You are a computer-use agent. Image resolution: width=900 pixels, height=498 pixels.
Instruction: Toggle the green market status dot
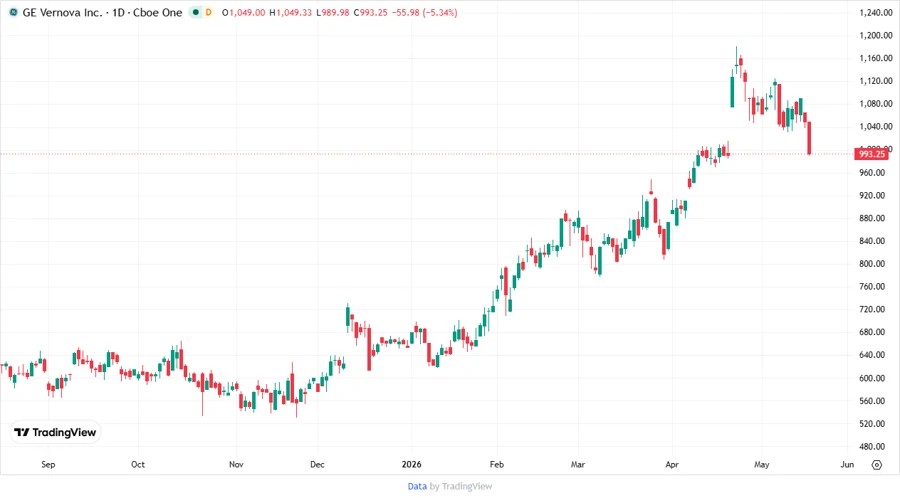[196, 12]
